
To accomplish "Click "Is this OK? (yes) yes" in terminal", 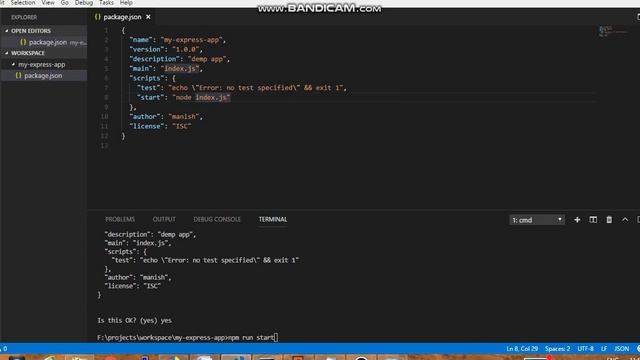I will tap(134, 320).
